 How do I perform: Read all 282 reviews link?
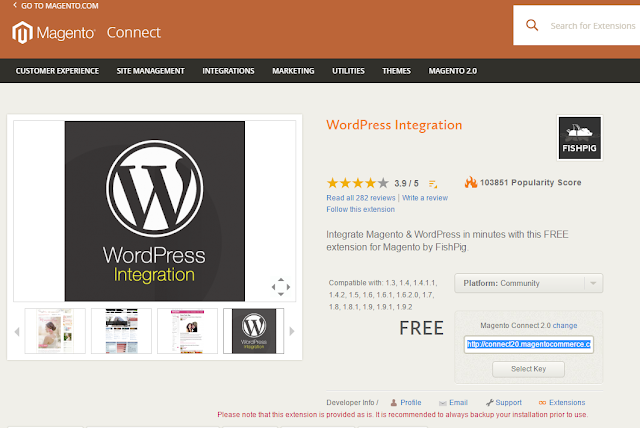[361, 198]
